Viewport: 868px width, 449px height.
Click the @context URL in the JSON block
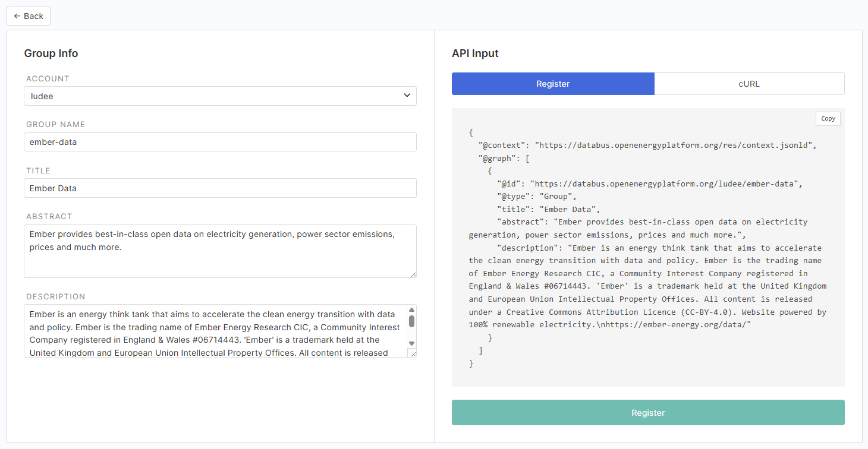coord(675,145)
